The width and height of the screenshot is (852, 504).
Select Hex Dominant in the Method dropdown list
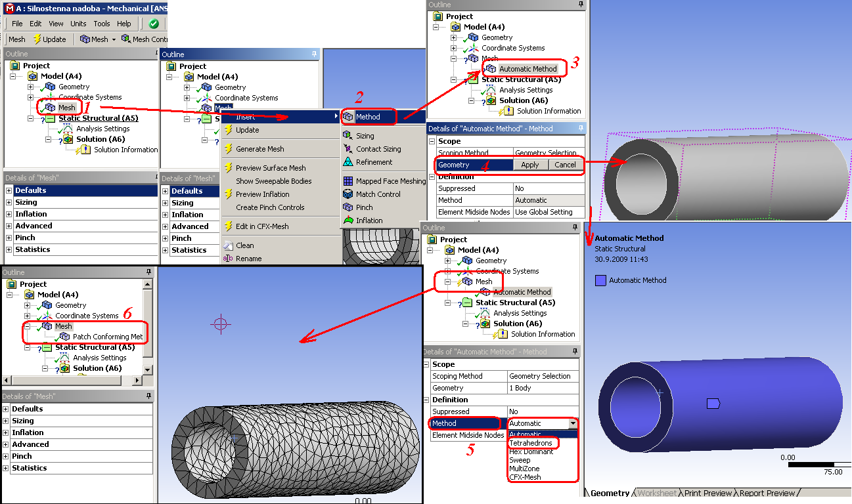tap(531, 451)
